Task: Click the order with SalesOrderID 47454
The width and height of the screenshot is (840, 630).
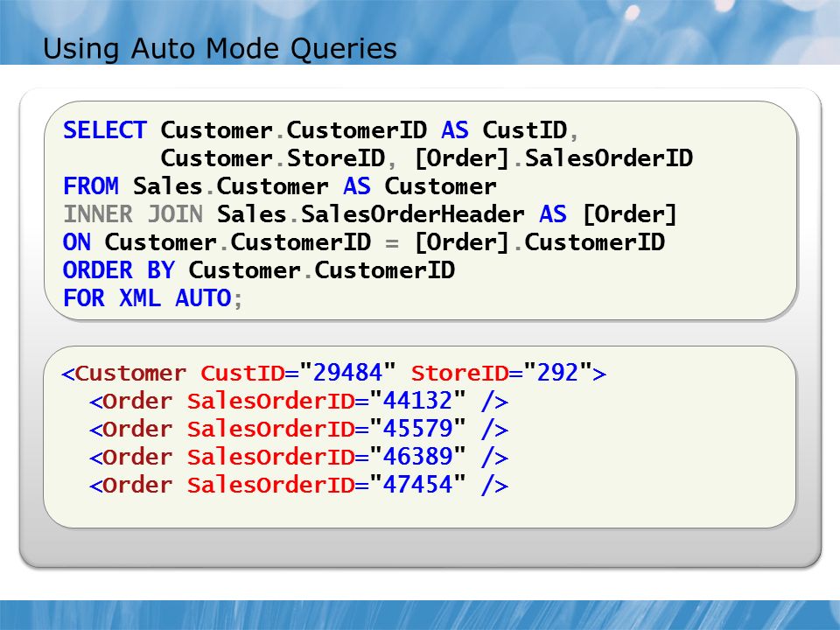Action: point(299,485)
